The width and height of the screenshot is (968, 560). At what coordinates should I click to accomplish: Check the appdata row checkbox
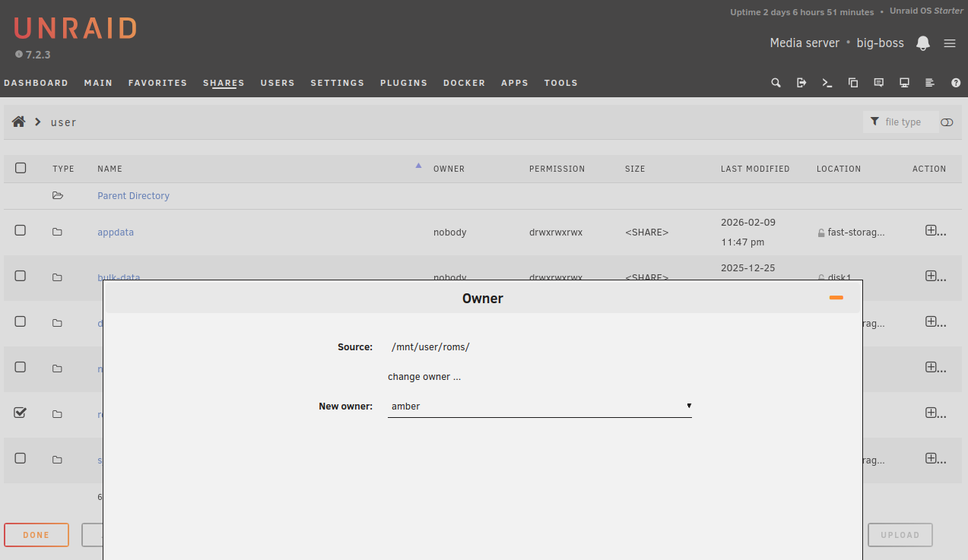coord(21,230)
